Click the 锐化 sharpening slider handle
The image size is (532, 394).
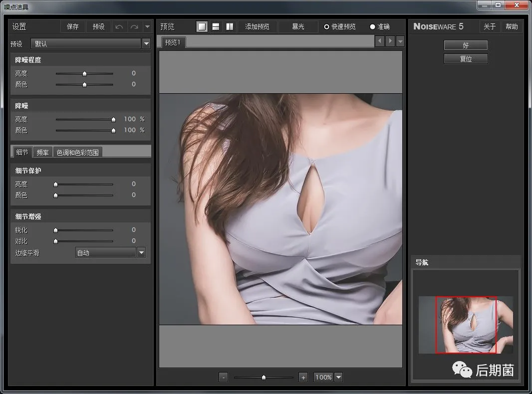click(55, 230)
